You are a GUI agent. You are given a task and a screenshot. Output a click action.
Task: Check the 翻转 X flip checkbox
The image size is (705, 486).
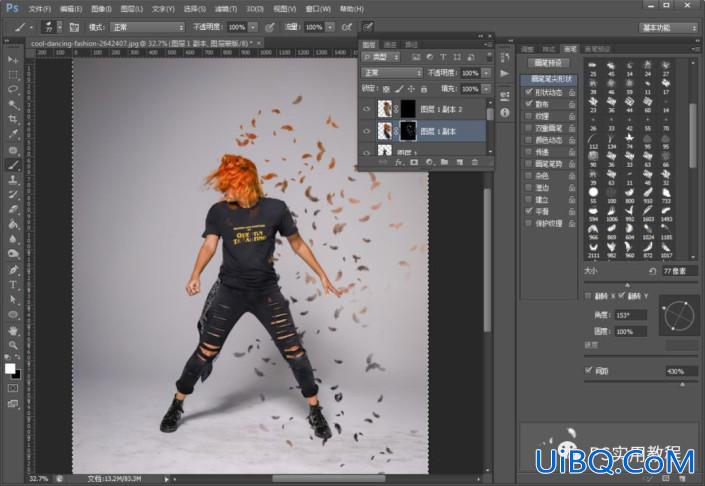coord(588,296)
